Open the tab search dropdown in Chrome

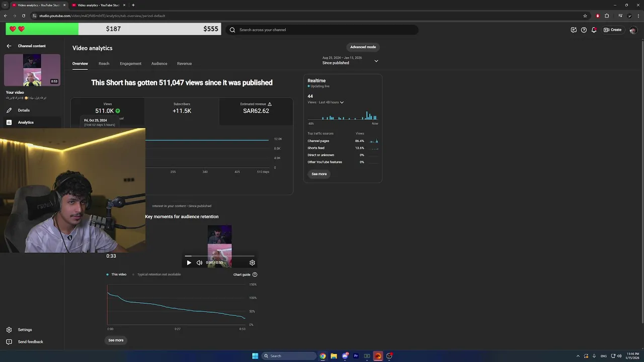click(x=5, y=5)
